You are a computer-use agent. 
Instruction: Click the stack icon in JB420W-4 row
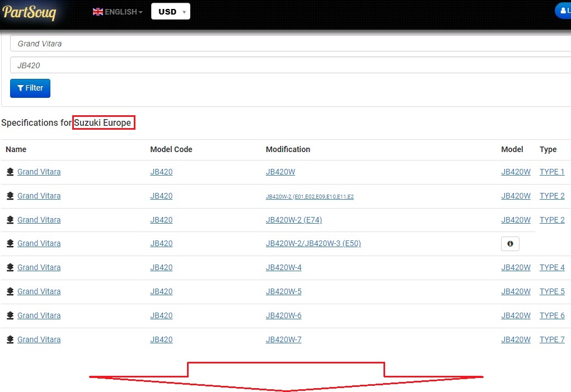pyautogui.click(x=10, y=267)
